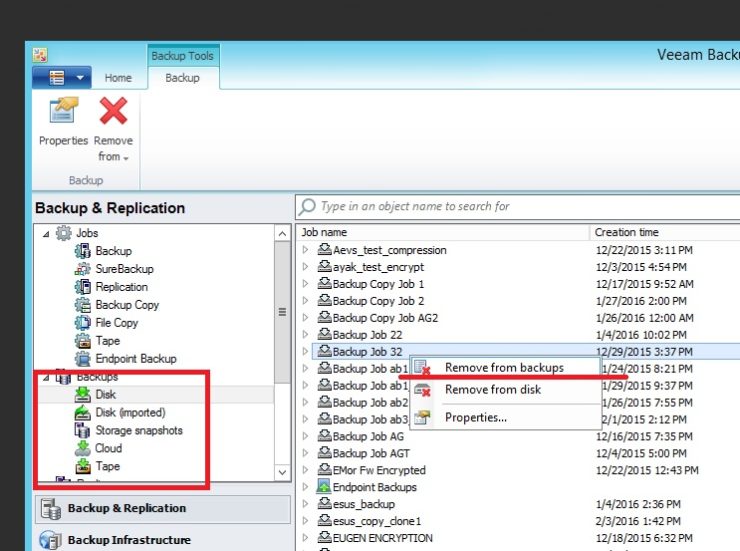The width and height of the screenshot is (740, 551).
Task: Choose Properties... in context menu
Action: point(505,417)
